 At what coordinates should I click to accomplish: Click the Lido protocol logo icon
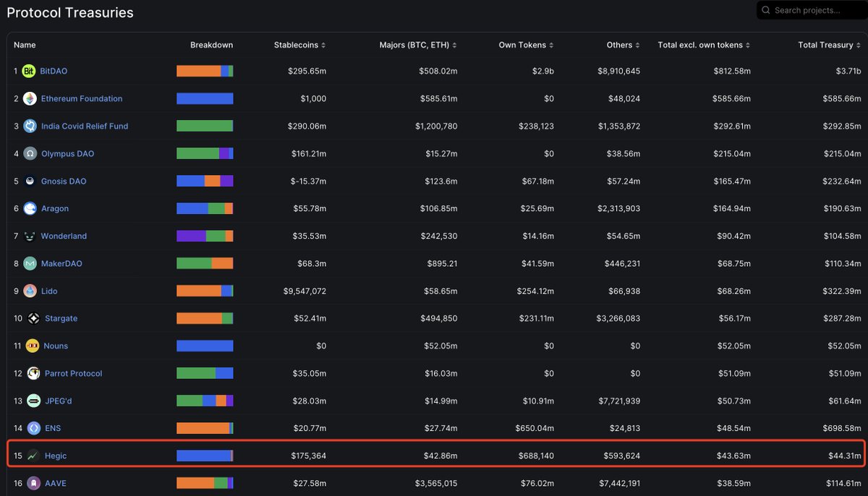tap(29, 291)
